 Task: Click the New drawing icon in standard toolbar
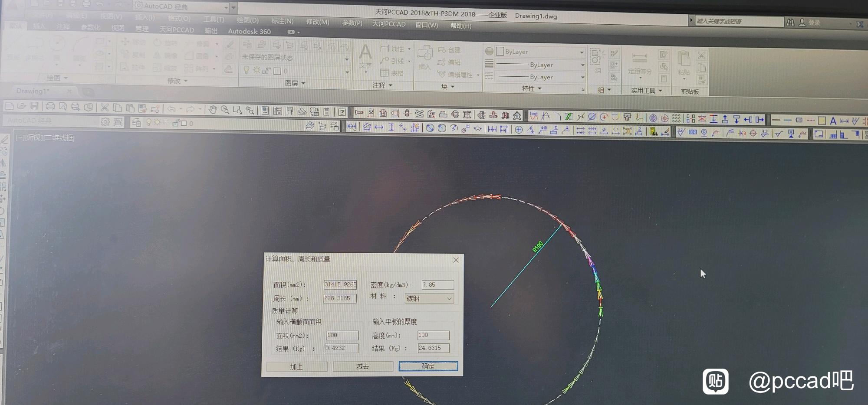(9, 106)
